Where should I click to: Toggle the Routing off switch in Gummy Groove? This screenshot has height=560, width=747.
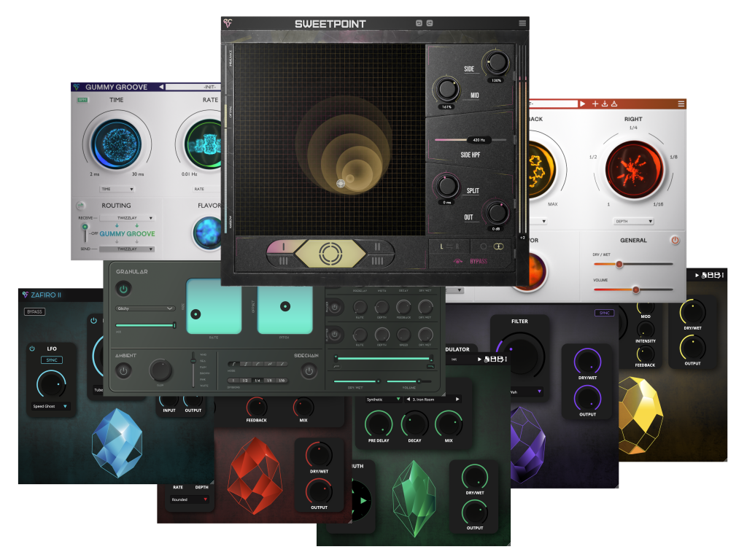point(85,233)
